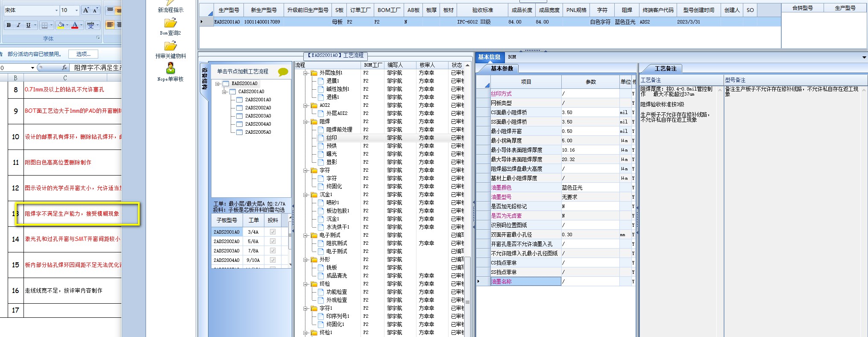
Task: Open the Nope单审核 user icon
Action: [170, 68]
